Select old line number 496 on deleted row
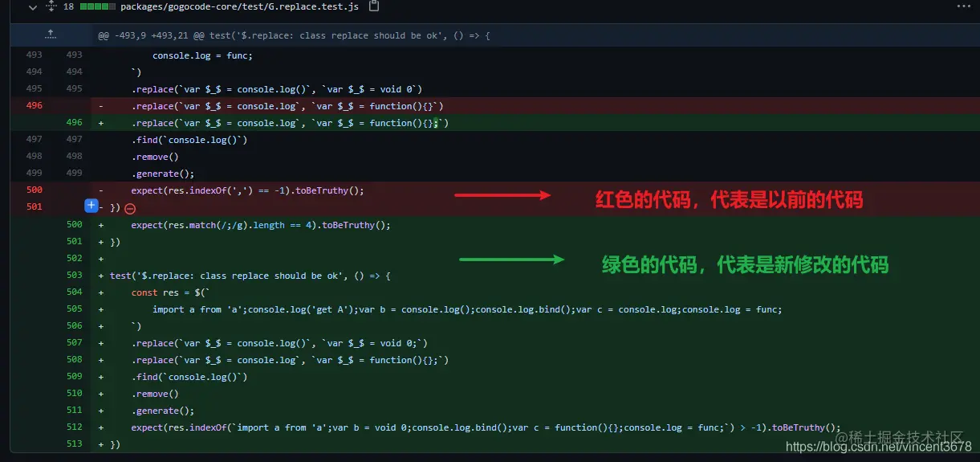This screenshot has height=462, width=980. [35, 106]
